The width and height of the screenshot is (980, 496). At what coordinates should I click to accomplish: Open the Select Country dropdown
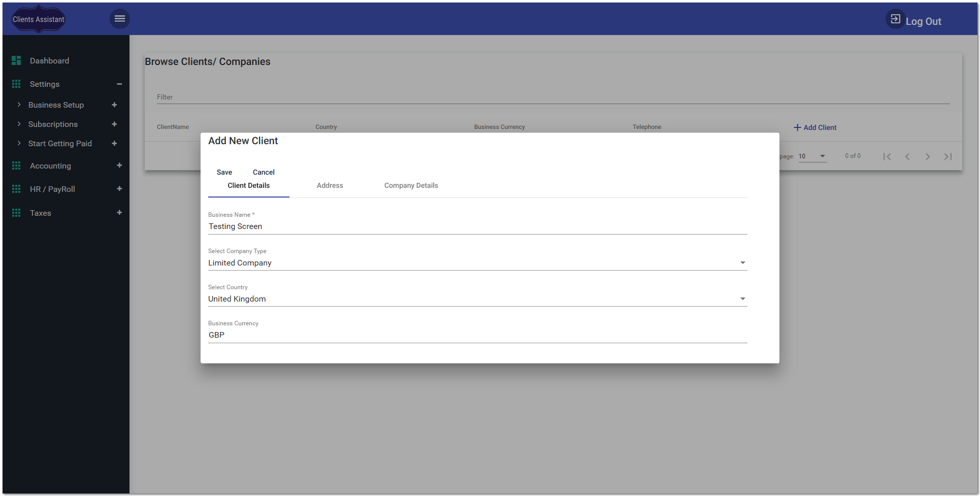point(742,299)
